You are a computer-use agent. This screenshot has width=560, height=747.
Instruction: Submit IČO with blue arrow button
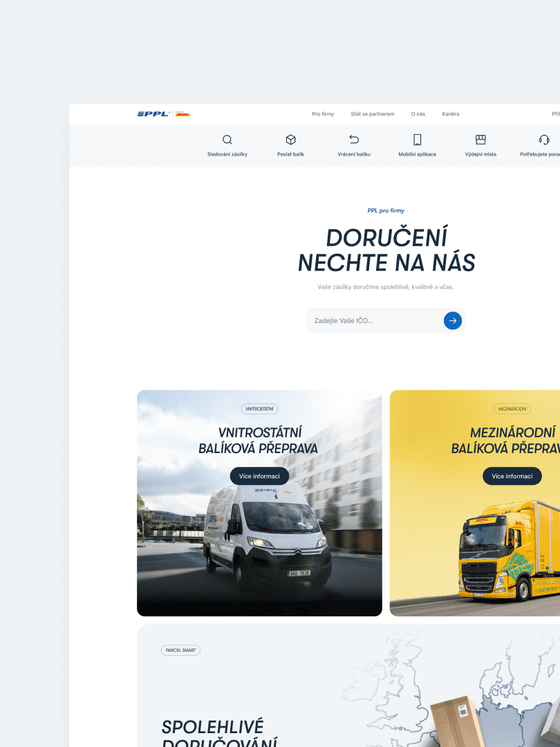[x=452, y=321]
